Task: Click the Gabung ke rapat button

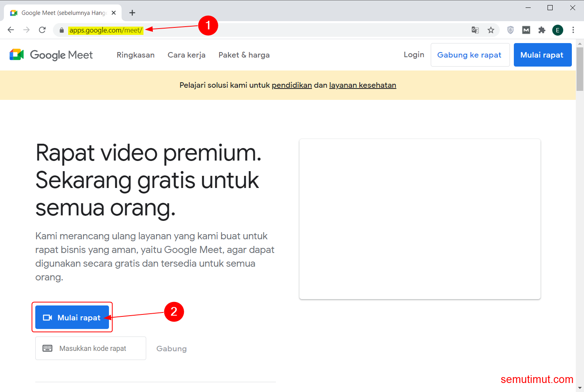Action: [x=470, y=55]
